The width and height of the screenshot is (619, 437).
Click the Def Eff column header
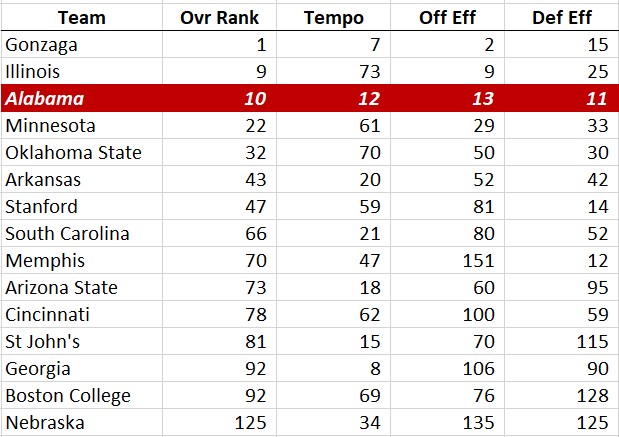point(561,17)
